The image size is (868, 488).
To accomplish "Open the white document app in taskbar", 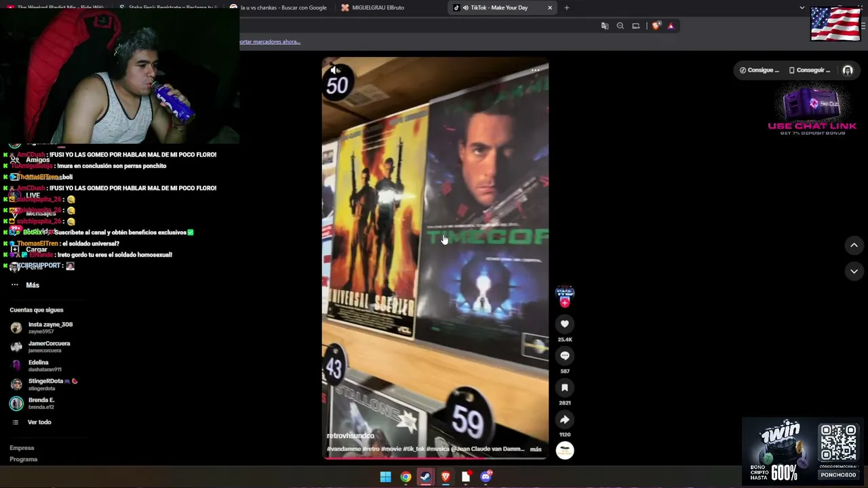I will point(466,477).
